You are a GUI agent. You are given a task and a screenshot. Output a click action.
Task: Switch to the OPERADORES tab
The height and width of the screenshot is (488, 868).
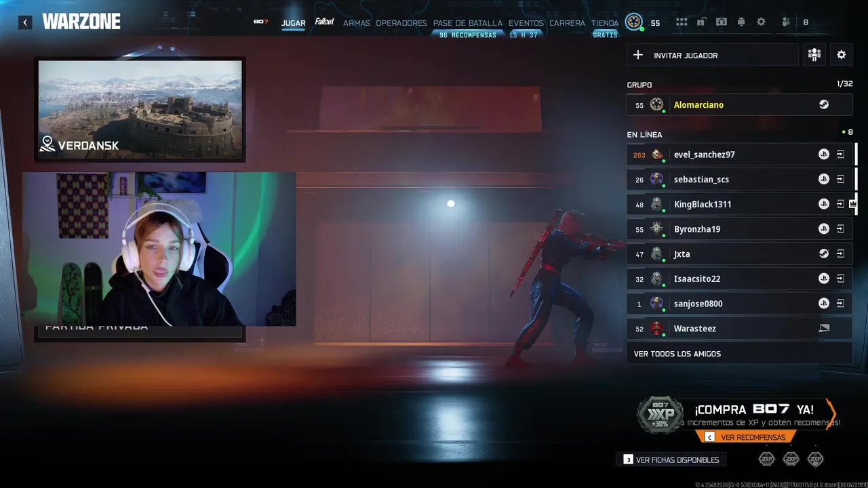click(x=401, y=23)
